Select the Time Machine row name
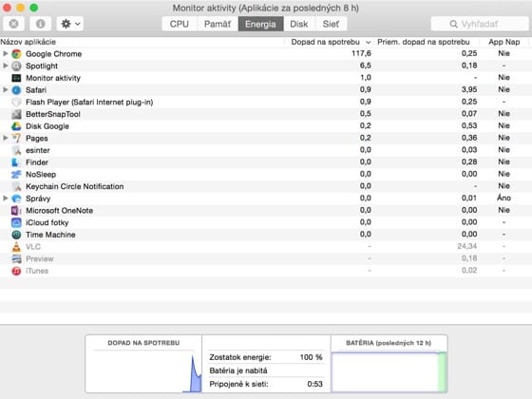 pyautogui.click(x=50, y=235)
